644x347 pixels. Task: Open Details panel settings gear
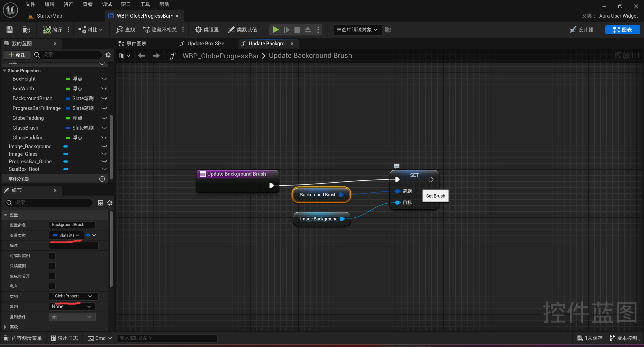coord(110,203)
